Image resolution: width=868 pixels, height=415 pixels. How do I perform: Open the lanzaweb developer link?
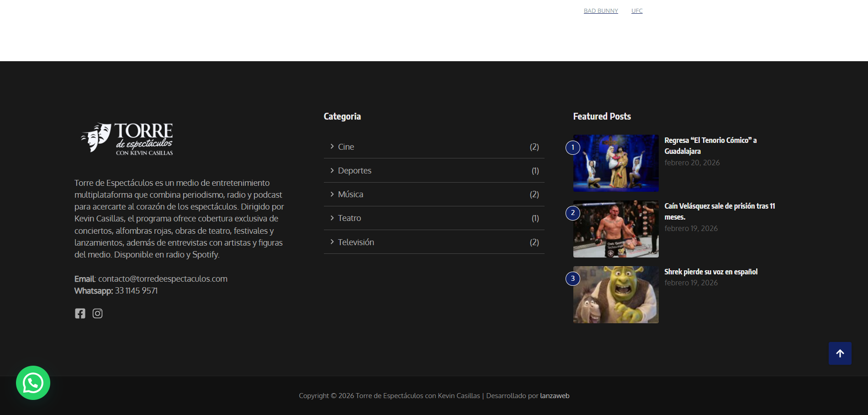point(555,396)
